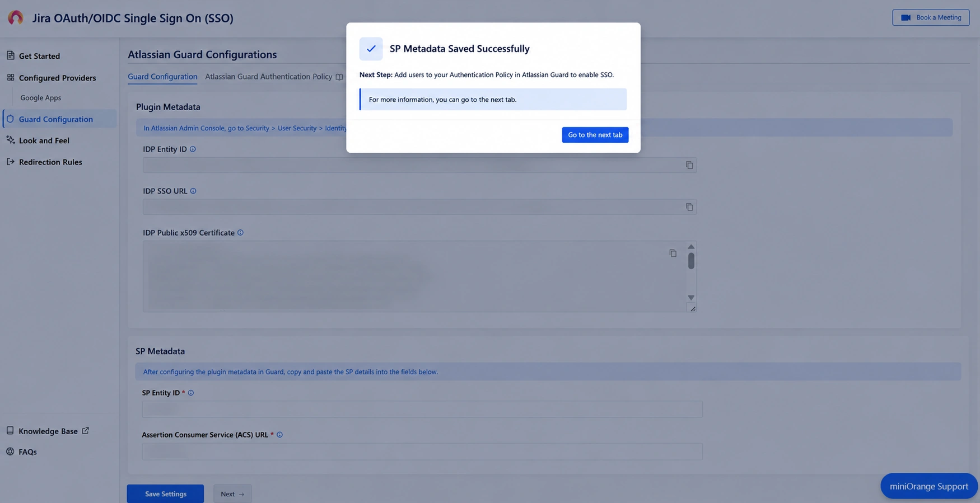
Task: Click the miniOrange logo icon
Action: click(x=16, y=17)
